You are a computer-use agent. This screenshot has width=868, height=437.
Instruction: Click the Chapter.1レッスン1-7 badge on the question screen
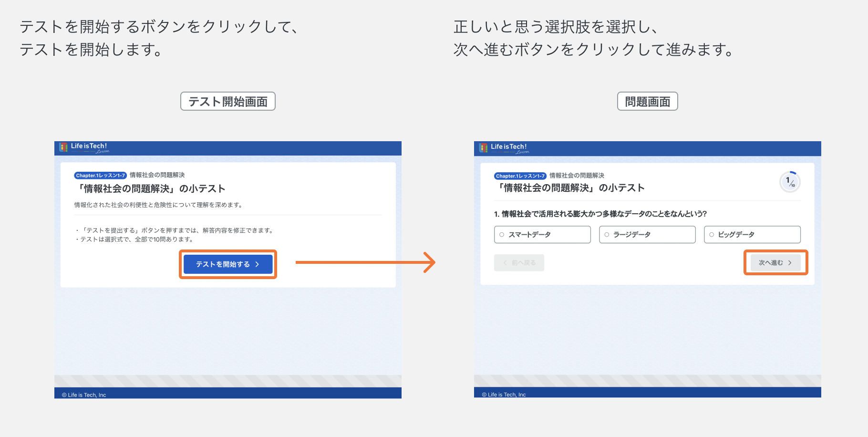pos(520,176)
